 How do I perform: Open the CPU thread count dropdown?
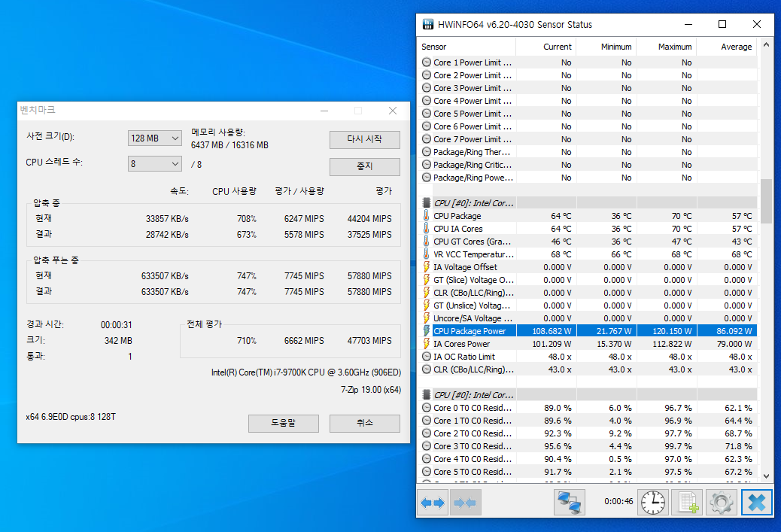coord(154,163)
